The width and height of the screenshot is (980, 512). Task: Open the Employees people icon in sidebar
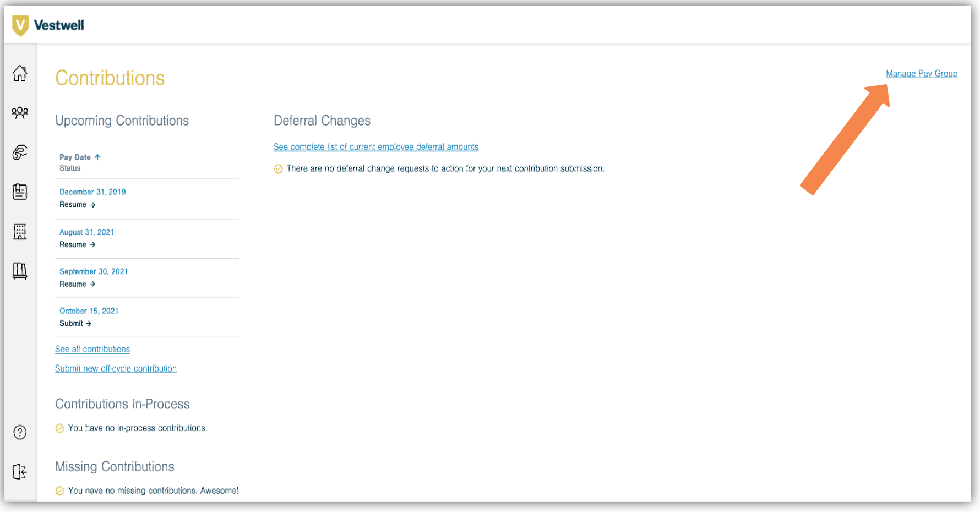[x=20, y=113]
